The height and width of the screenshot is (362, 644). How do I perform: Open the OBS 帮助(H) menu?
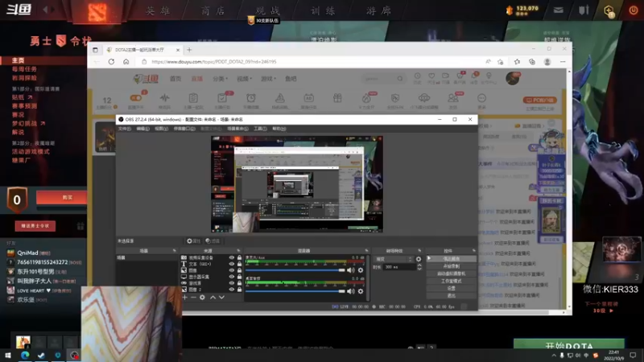[x=279, y=129]
